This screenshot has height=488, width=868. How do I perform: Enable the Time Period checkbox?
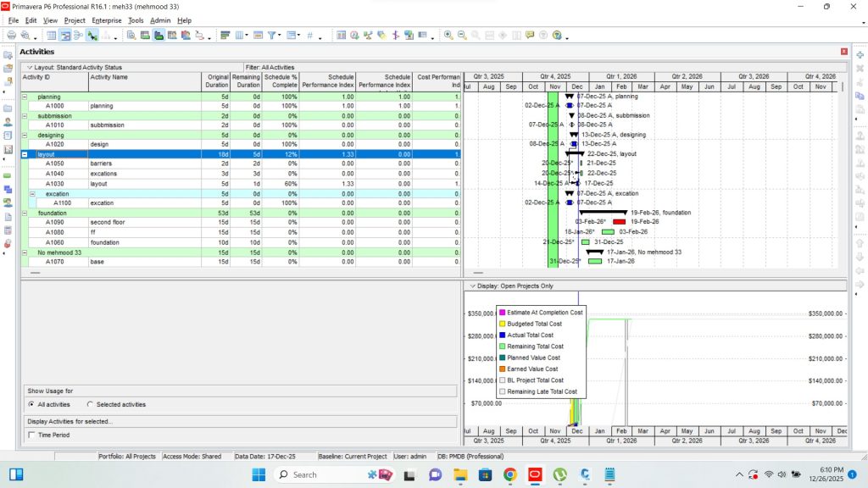[32, 435]
